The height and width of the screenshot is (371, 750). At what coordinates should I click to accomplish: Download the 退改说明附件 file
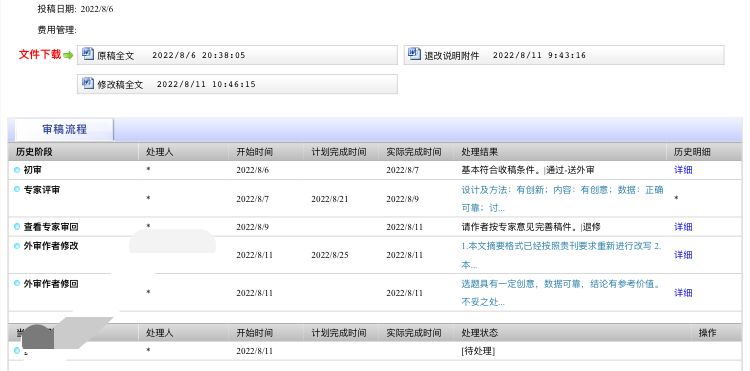point(564,55)
